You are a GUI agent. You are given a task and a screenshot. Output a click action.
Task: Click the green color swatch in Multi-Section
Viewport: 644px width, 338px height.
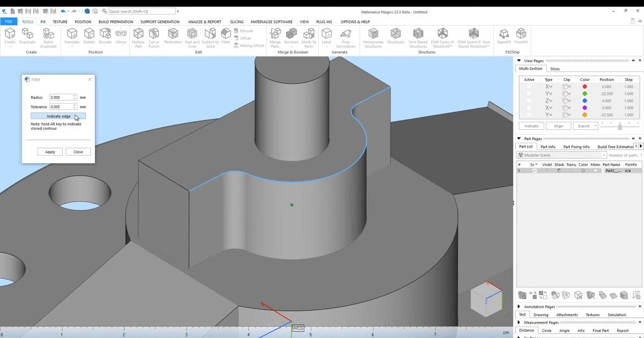point(585,93)
